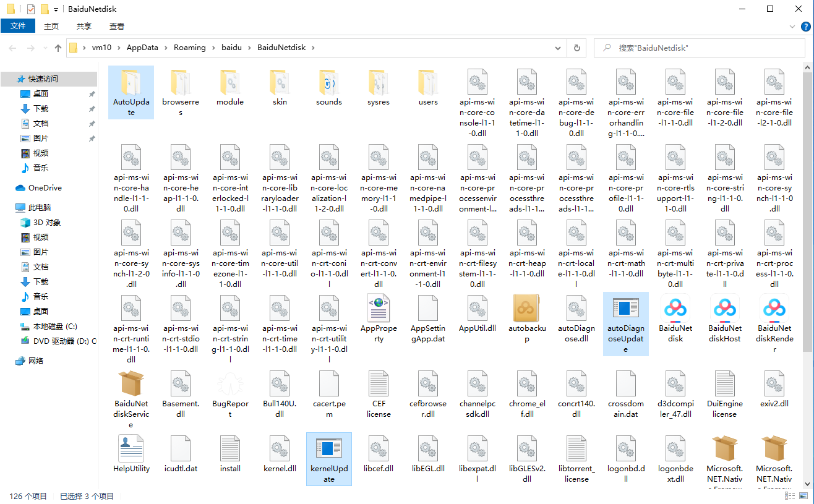This screenshot has height=504, width=814.
Task: Select the Bull140U.dll file
Action: click(x=280, y=393)
